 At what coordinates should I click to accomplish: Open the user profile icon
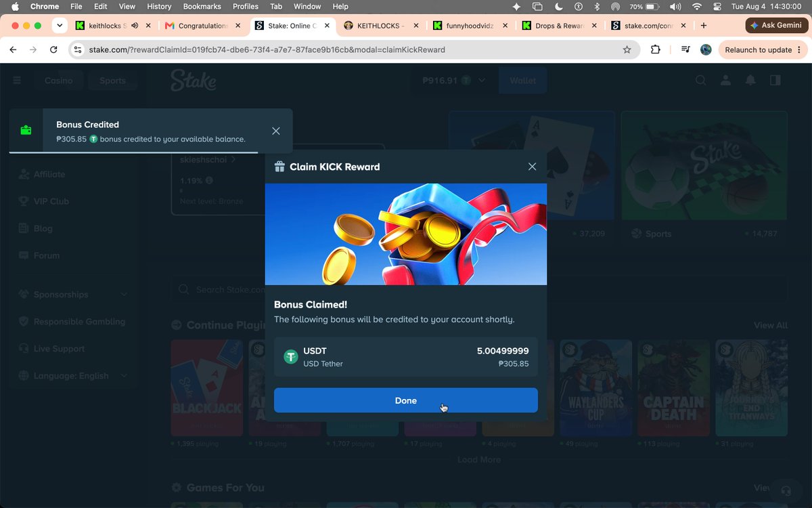(725, 80)
